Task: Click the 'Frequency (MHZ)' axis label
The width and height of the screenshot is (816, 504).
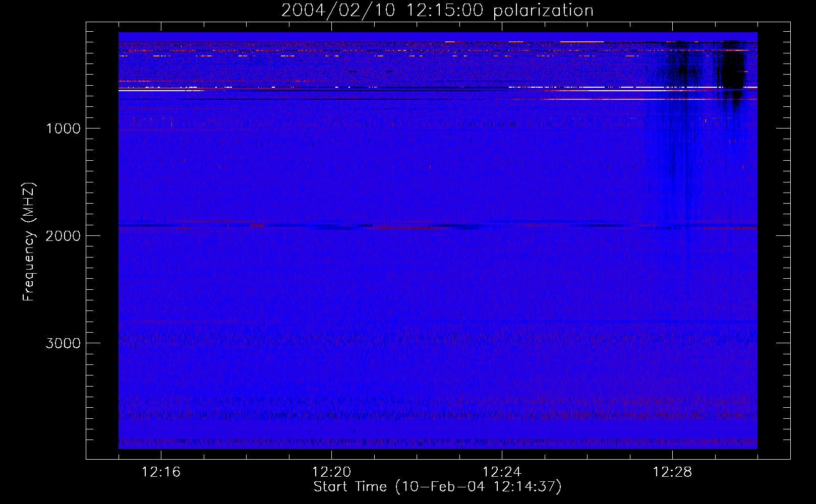Action: 29,242
